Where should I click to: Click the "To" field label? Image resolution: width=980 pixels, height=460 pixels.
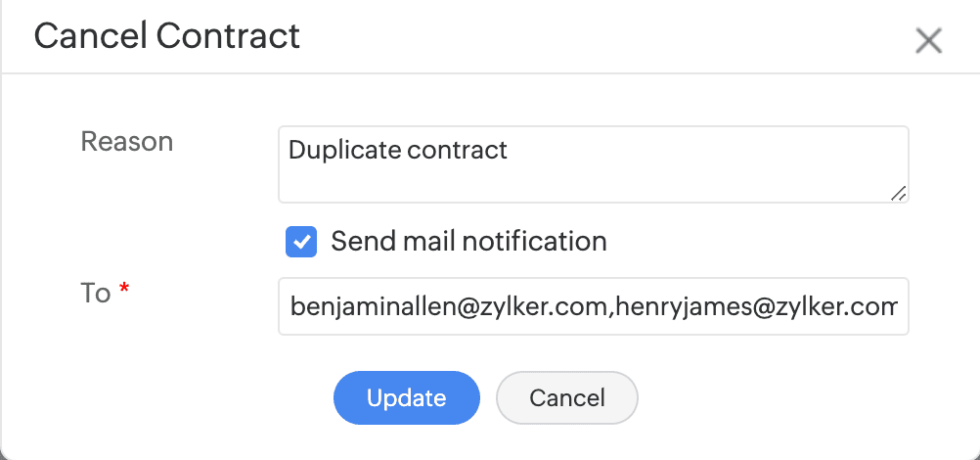(95, 293)
